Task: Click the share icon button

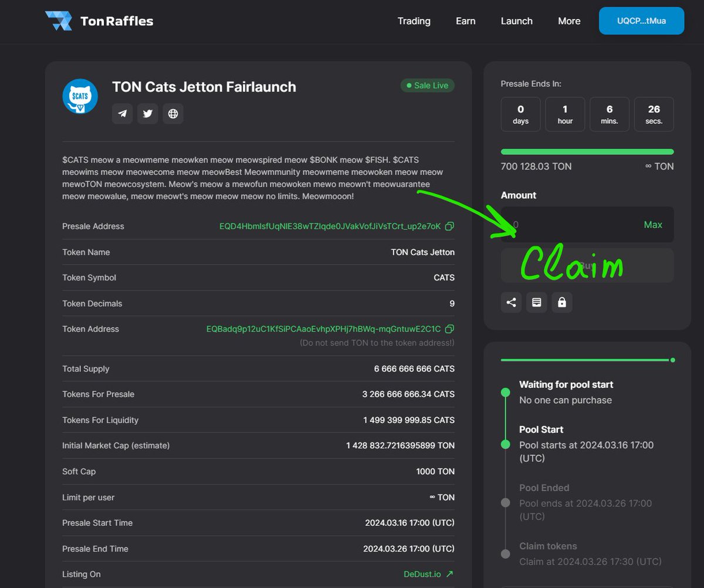Action: 511,302
